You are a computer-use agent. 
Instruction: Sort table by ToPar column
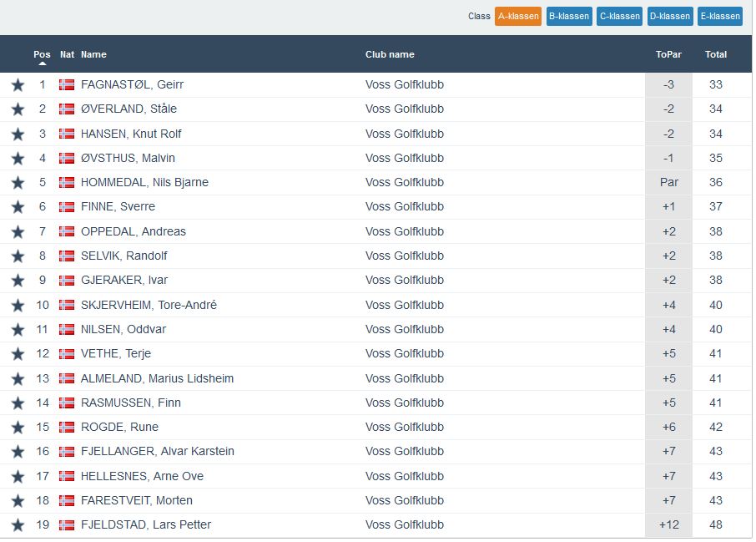point(668,55)
